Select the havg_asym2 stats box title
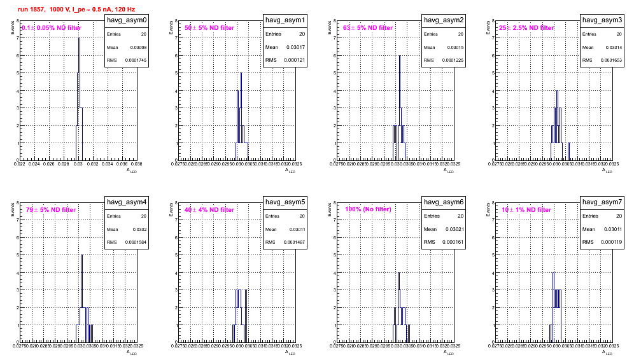The width and height of the screenshot is (634, 364). click(444, 20)
